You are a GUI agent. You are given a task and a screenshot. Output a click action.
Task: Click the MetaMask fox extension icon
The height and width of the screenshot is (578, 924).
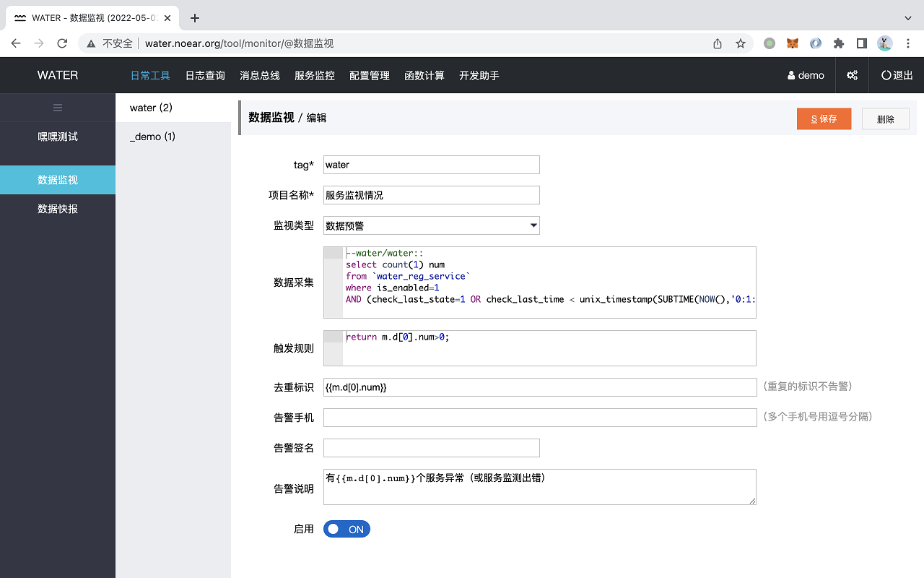(793, 43)
